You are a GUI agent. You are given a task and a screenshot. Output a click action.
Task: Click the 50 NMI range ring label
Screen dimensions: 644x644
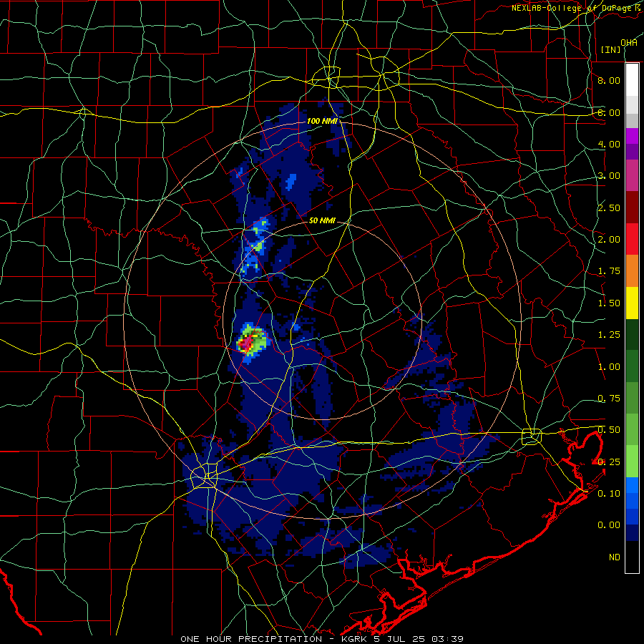pos(322,220)
